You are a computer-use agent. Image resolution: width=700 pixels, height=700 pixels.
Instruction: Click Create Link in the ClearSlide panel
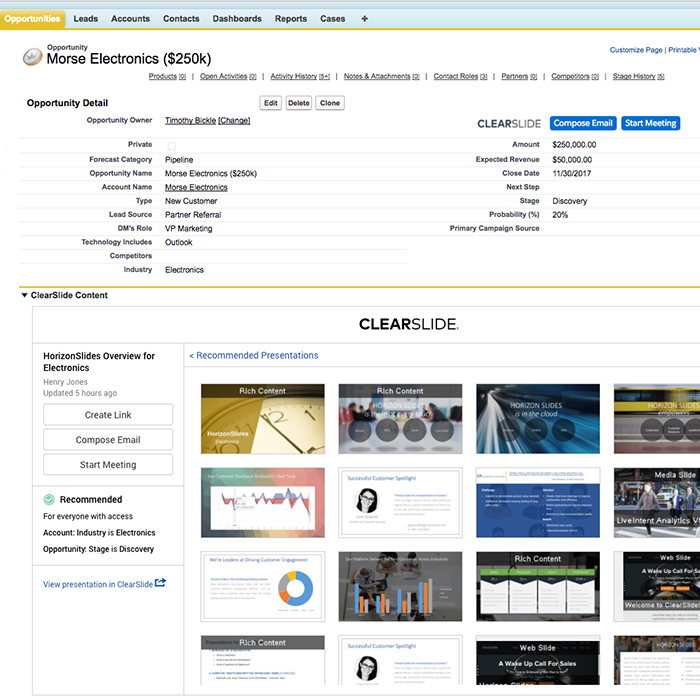click(108, 415)
